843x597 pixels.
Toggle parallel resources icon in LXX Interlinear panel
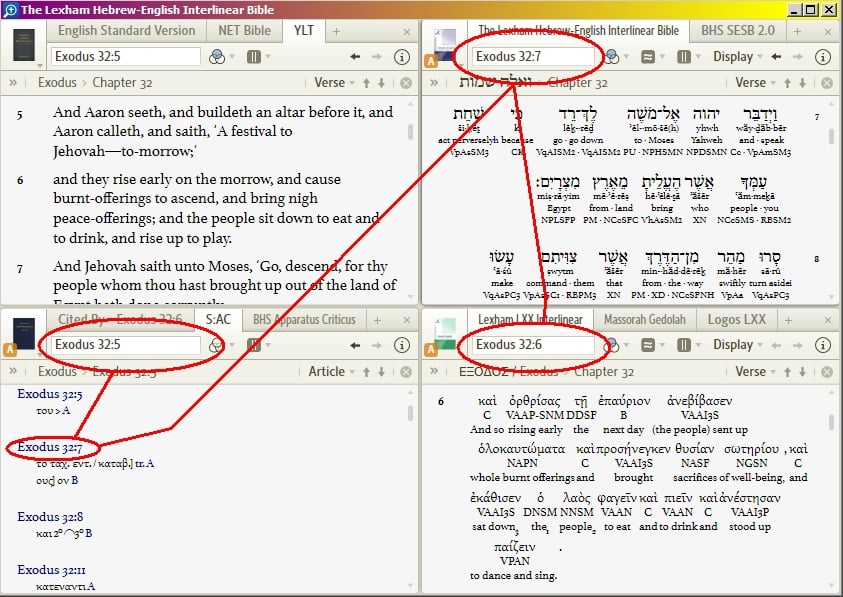[683, 345]
